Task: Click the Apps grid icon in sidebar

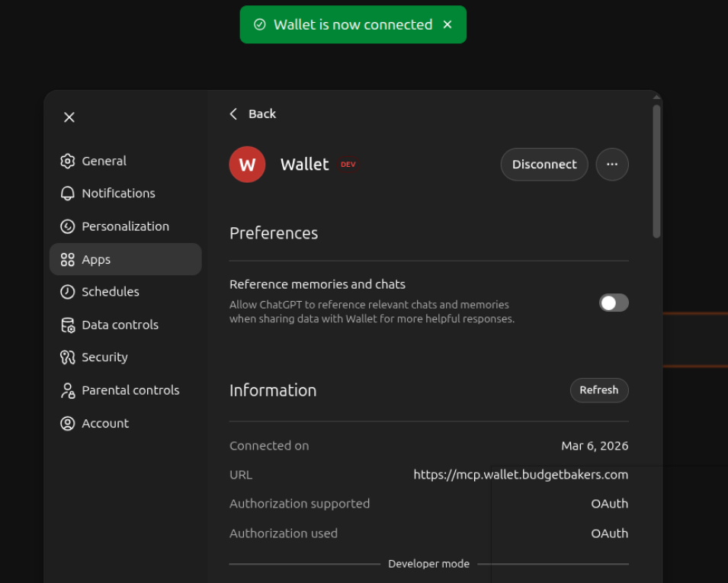Action: click(68, 258)
